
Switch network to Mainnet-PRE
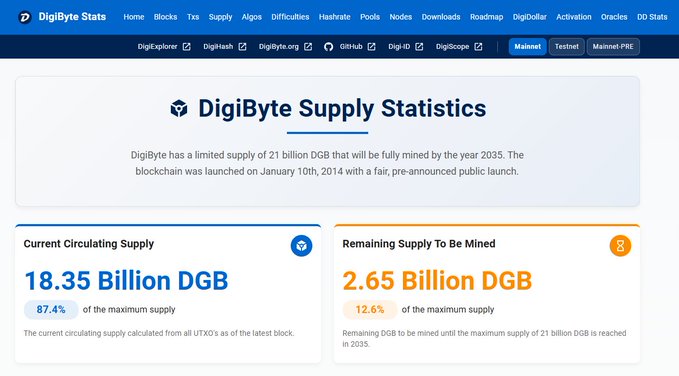coord(613,47)
